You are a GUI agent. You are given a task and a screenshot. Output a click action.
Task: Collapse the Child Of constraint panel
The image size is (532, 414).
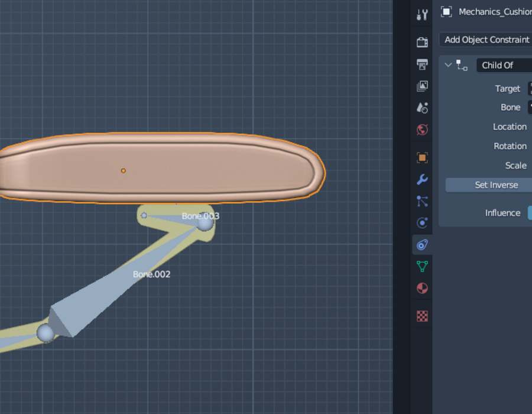[x=448, y=65]
